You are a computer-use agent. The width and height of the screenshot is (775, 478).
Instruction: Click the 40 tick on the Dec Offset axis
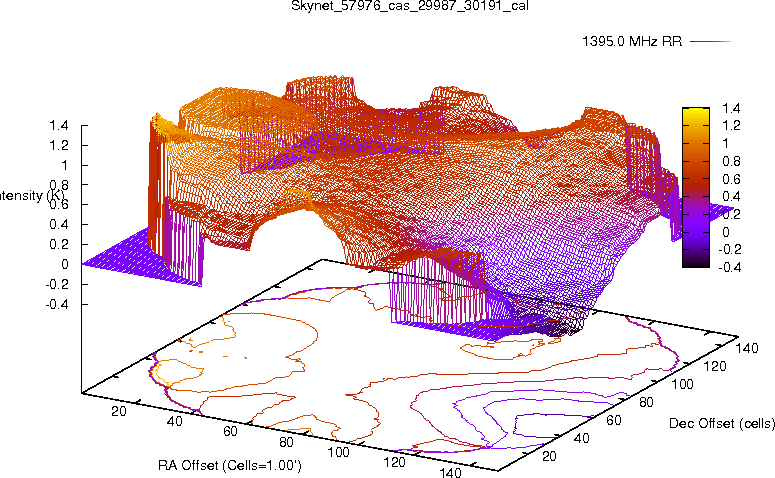tap(581, 438)
